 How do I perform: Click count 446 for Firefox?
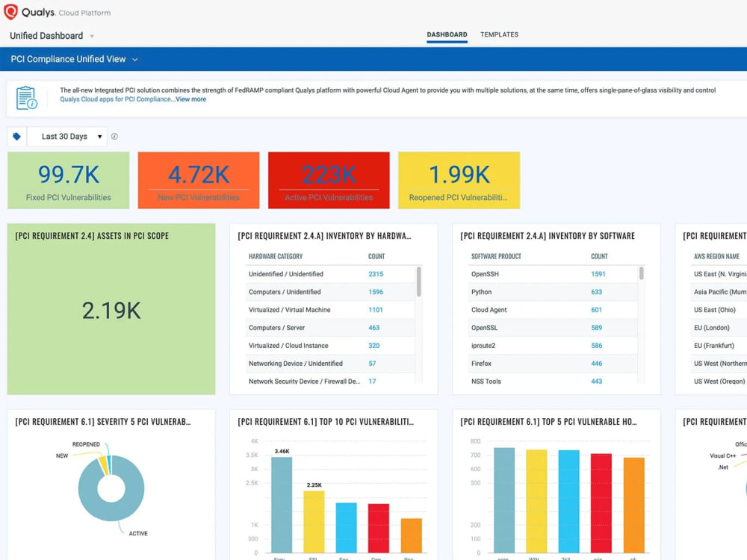pyautogui.click(x=596, y=364)
